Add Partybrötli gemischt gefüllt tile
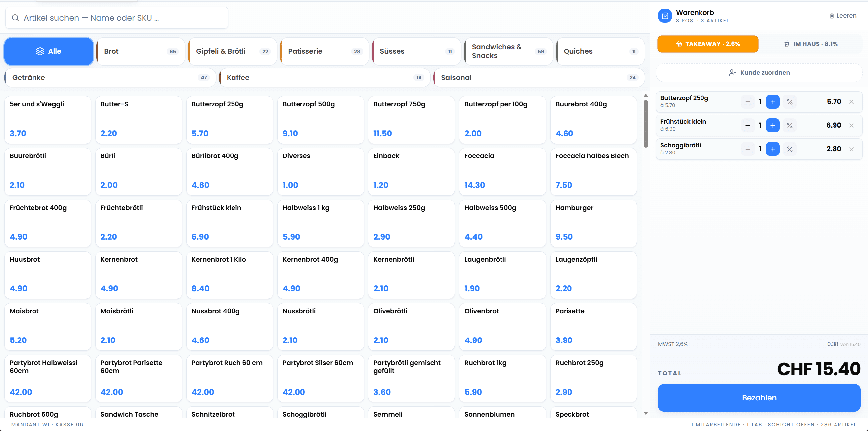The image size is (868, 431). point(411,379)
